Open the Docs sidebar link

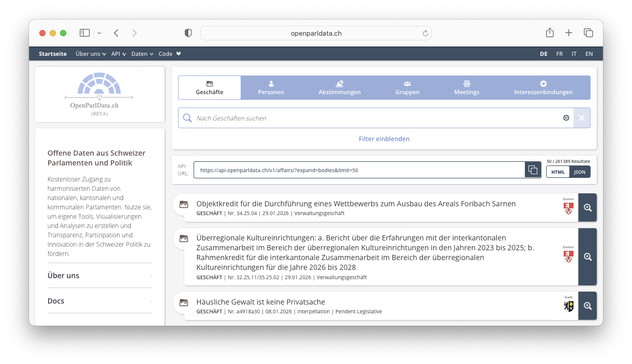pyautogui.click(x=99, y=301)
